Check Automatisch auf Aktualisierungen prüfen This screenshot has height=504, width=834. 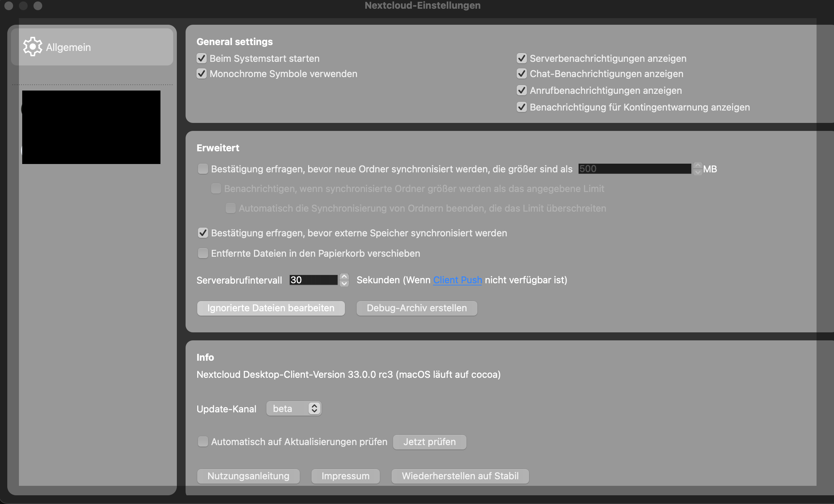203,441
